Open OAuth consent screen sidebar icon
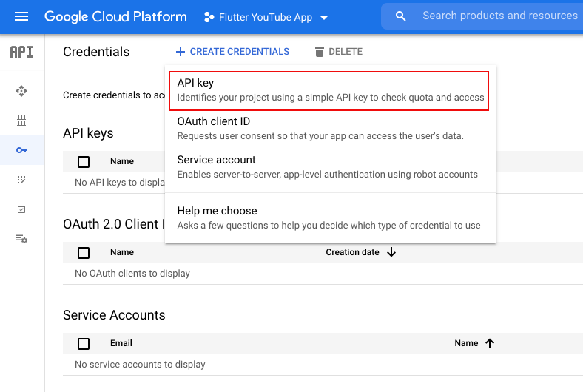The image size is (583, 392). [21, 180]
